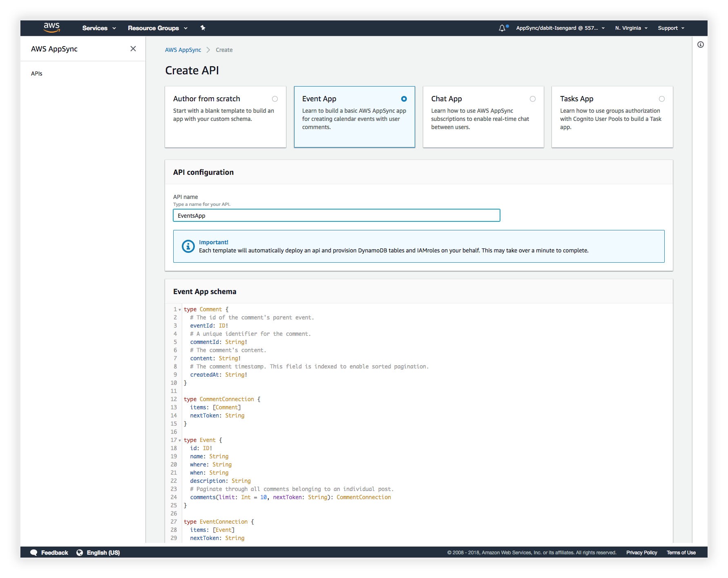Viewport: 728px width, 578px height.
Task: Select the Tasks App radio button
Action: [x=661, y=99]
